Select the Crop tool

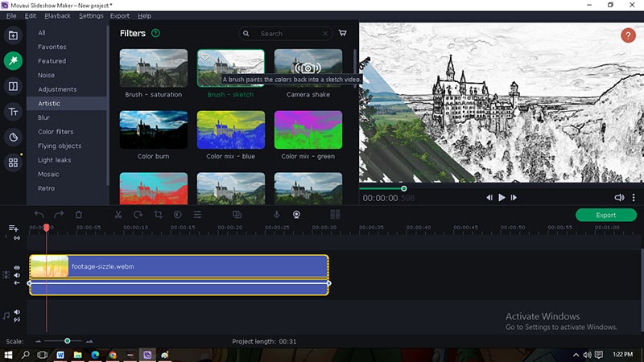coord(158,214)
